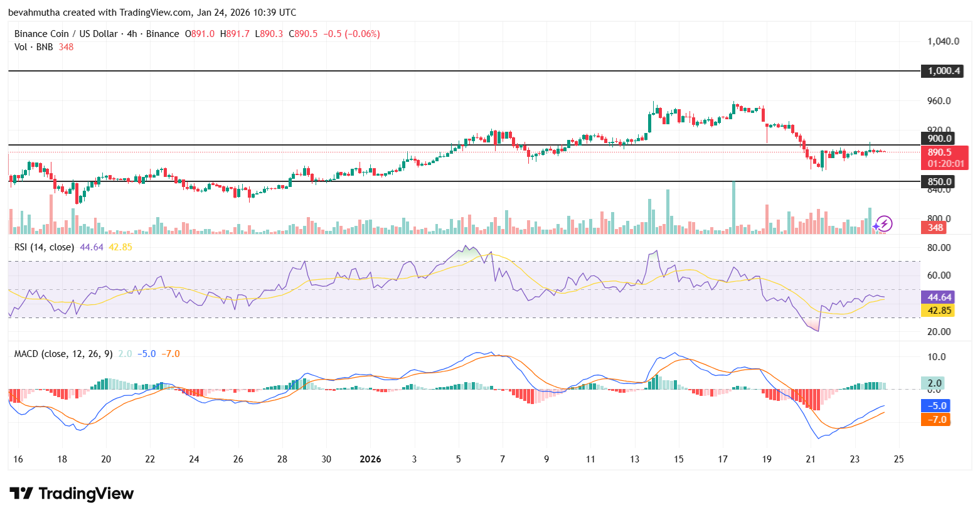
Task: Select the change value −0.5 (−0.06%)
Action: tap(351, 34)
